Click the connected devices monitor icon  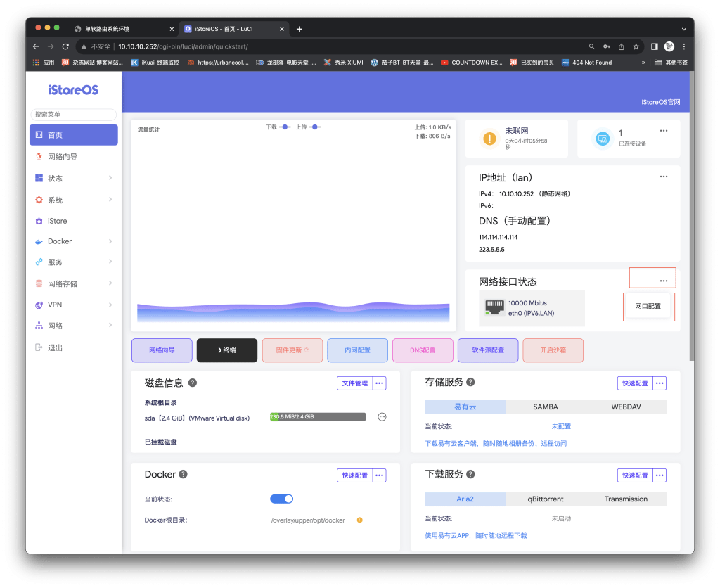(x=602, y=139)
